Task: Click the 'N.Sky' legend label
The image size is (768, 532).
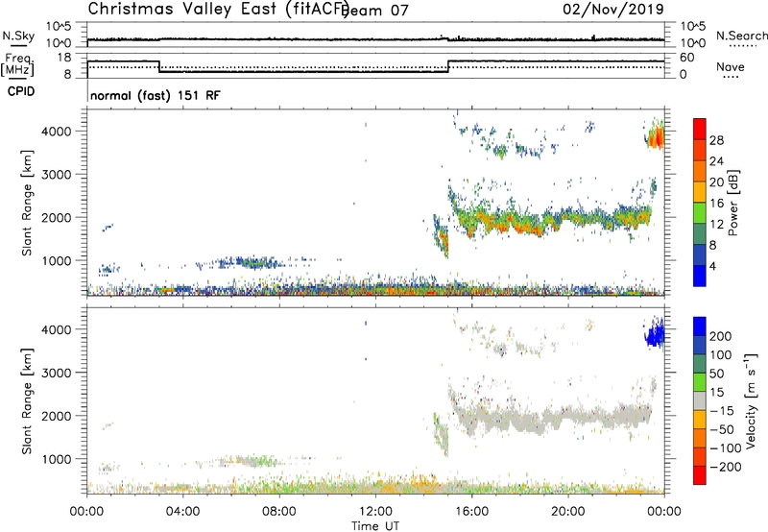Action: (x=18, y=36)
